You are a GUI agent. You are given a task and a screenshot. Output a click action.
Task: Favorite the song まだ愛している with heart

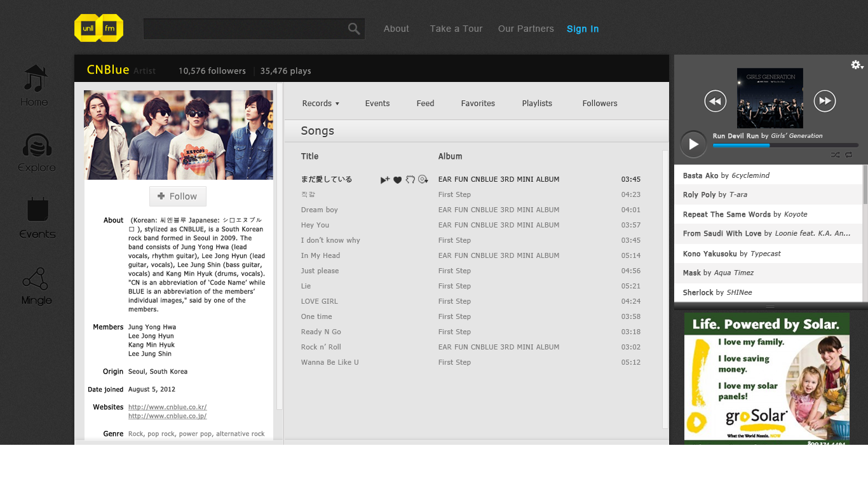pyautogui.click(x=397, y=180)
